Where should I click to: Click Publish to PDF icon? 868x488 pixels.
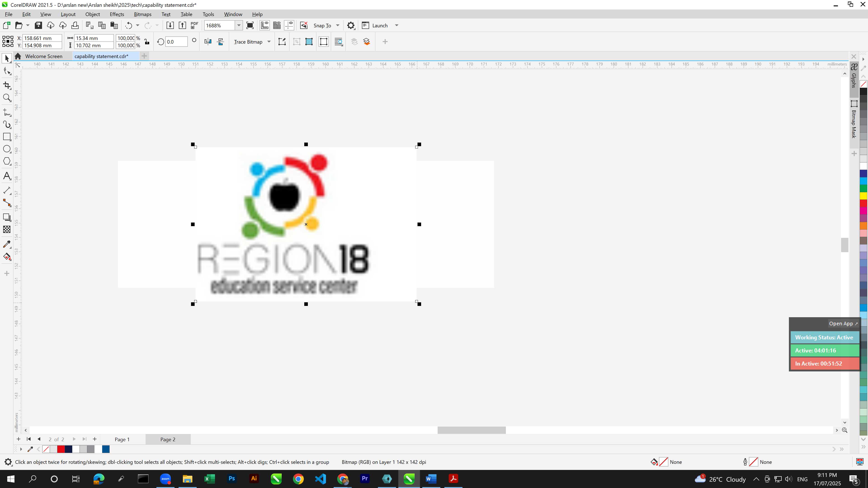point(194,26)
